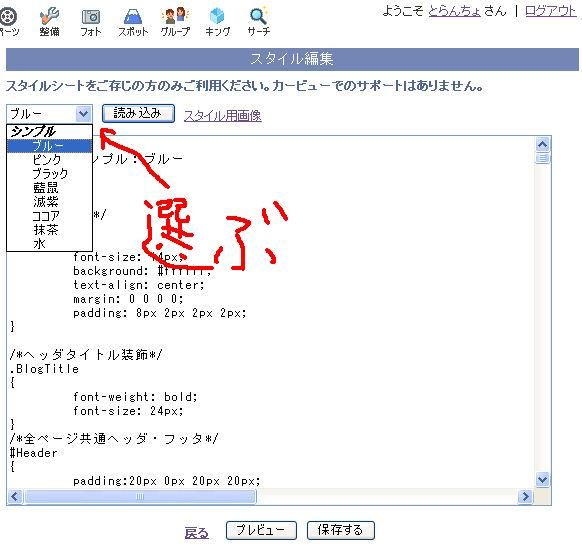Screen dimensions: 582x548
Task: Open the グループ people icon
Action: [175, 16]
